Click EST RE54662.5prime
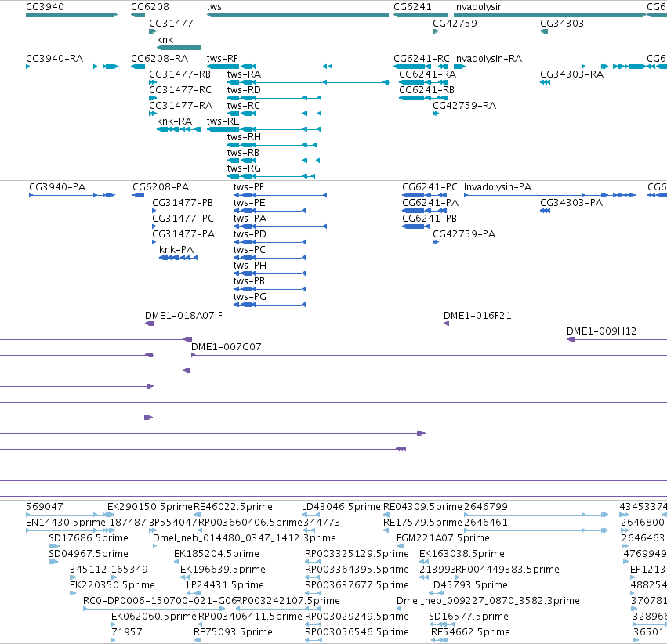The height and width of the screenshot is (644, 667). (470, 632)
